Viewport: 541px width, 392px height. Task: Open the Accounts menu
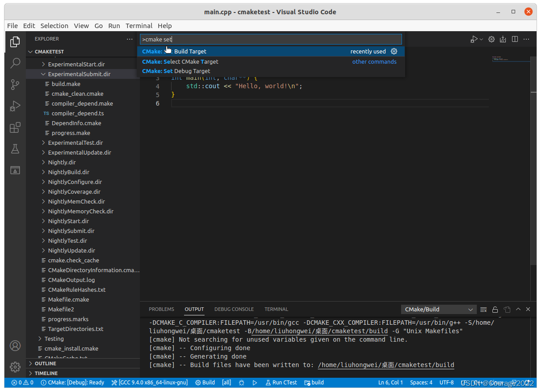pos(15,346)
